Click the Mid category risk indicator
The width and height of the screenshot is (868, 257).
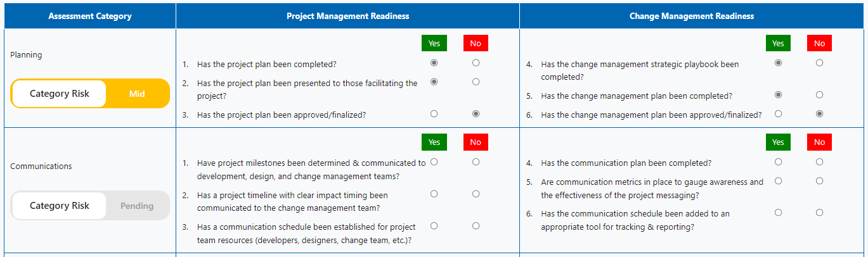point(137,94)
